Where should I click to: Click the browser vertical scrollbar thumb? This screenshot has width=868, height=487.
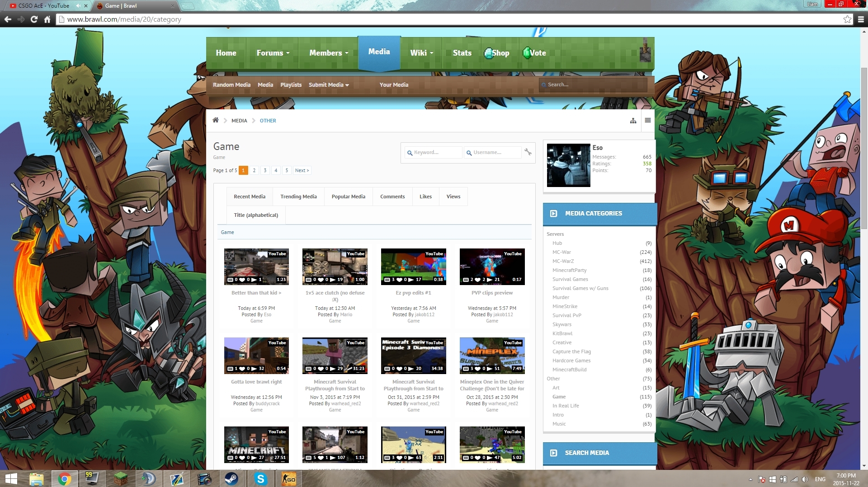(864, 149)
